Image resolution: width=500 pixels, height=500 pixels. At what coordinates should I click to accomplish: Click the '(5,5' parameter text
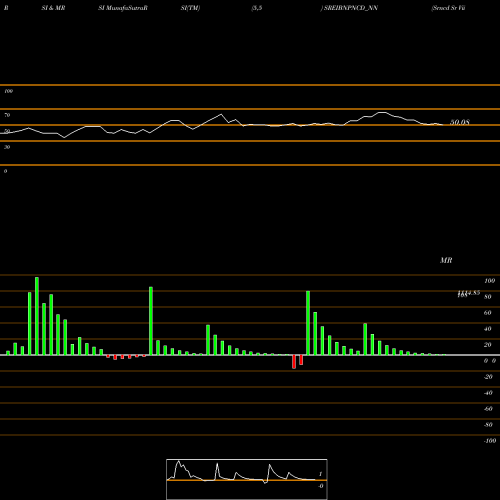(257, 8)
